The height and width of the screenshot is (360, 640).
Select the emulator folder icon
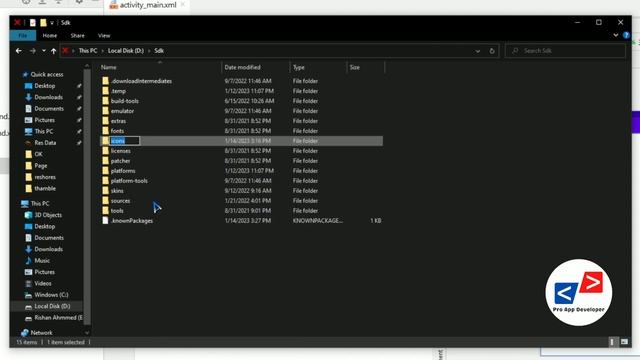click(105, 111)
